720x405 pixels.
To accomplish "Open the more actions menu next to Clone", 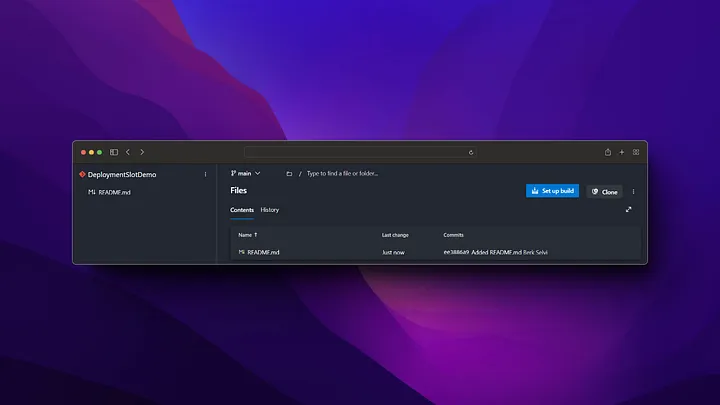I will click(633, 191).
